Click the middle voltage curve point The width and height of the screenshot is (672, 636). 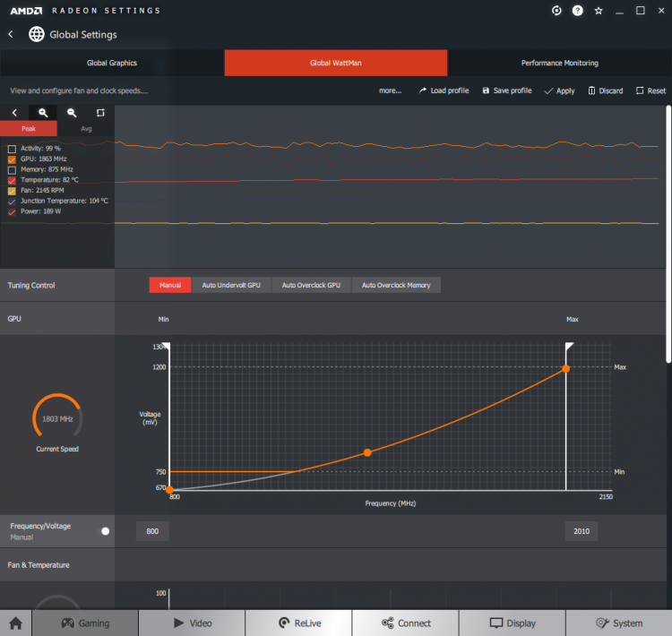(x=367, y=452)
